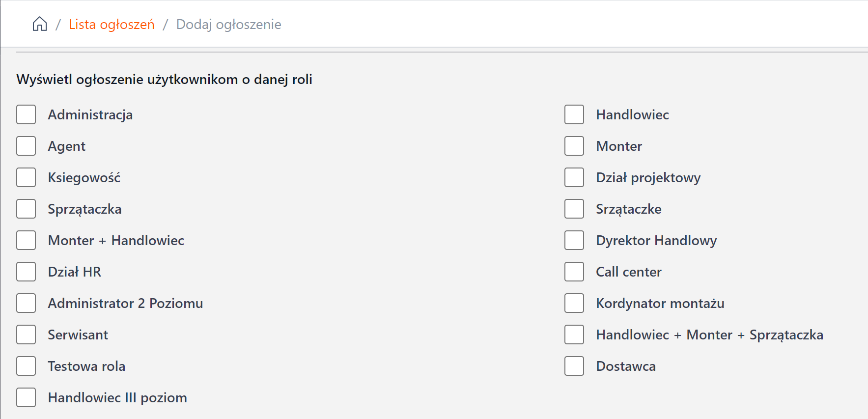Check the Serwisant checkbox
868x419 pixels.
pos(26,335)
